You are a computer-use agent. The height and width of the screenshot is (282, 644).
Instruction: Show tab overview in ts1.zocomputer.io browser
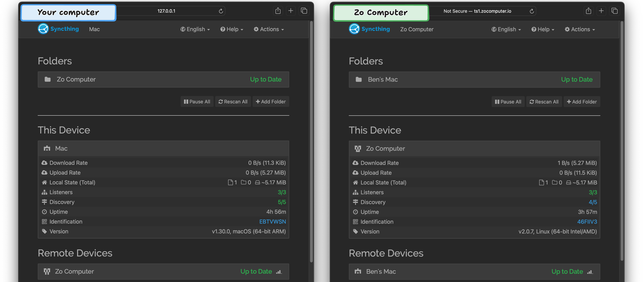[614, 11]
